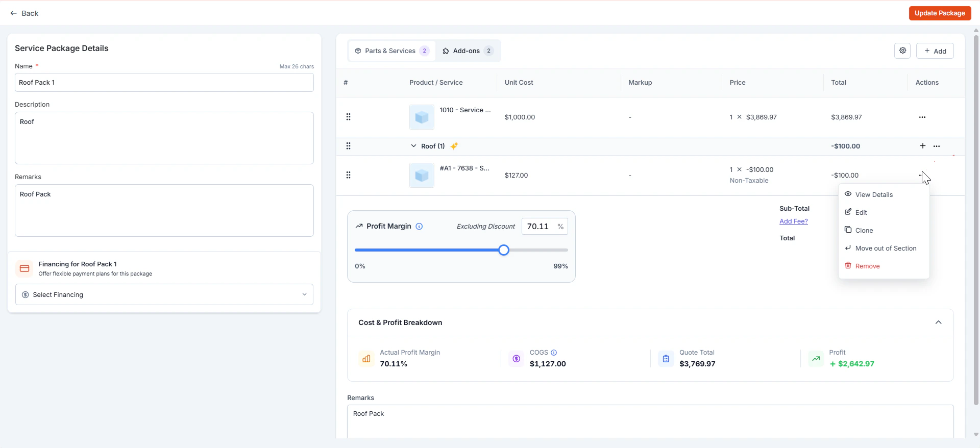Click the $3,769.97 Quote Total value
This screenshot has width=980, height=448.
point(697,364)
